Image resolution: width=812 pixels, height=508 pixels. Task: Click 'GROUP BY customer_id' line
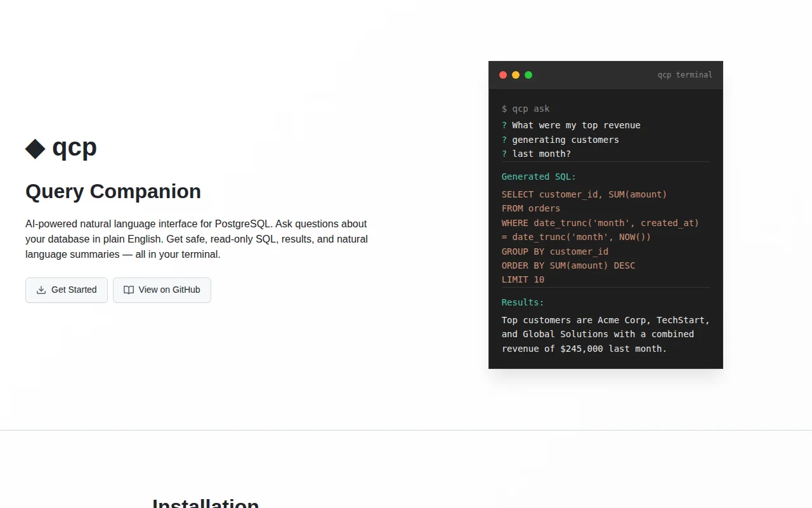coord(555,251)
